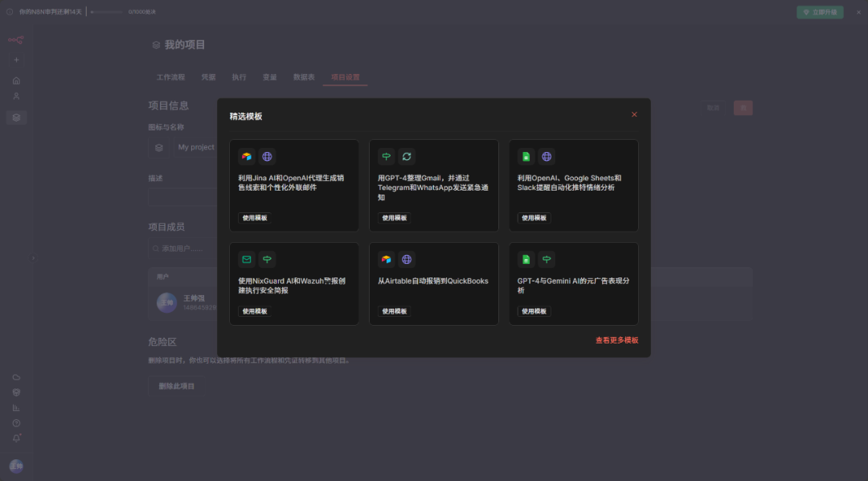
Task: Switch to the 数据表 tab
Action: click(x=304, y=77)
